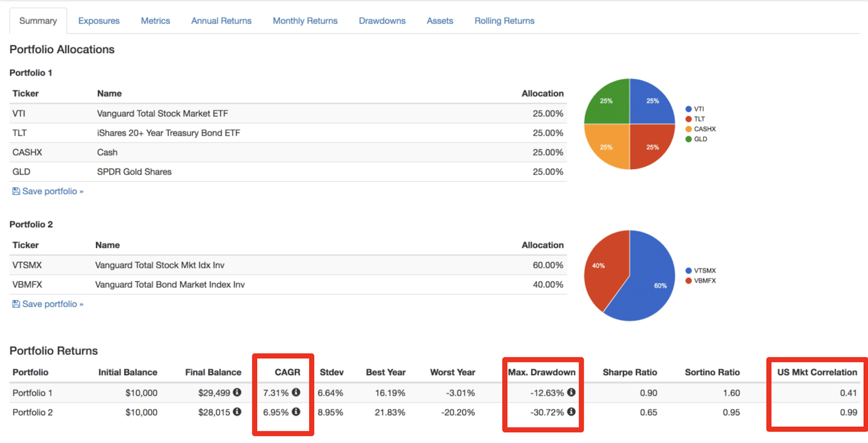Click the save disk icon under Portfolio 1
Screen dimensions: 868x443
pyautogui.click(x=16, y=191)
